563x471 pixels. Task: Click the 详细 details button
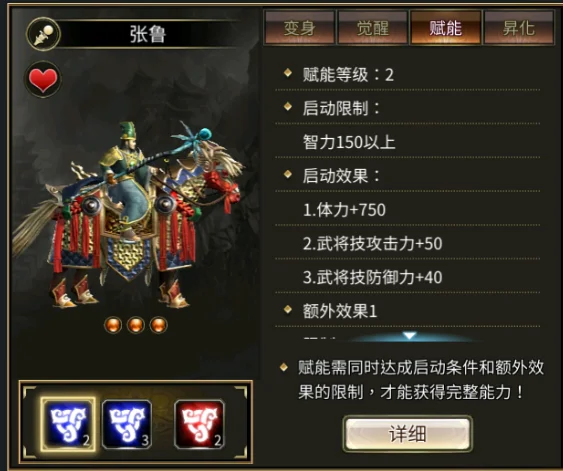(408, 434)
